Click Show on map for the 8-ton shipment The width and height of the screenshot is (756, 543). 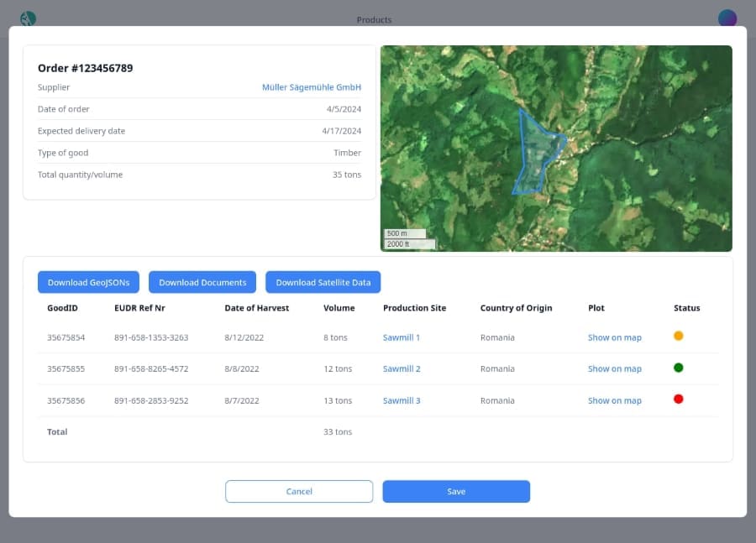pos(614,337)
